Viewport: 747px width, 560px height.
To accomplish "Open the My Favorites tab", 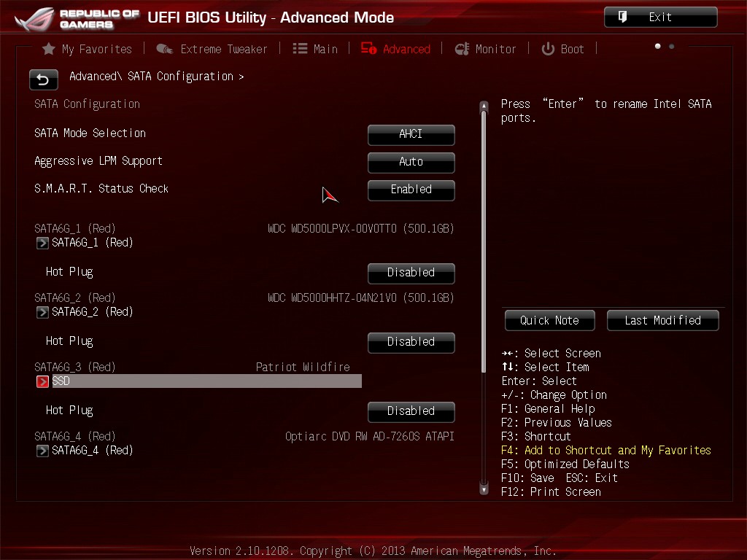I will (x=88, y=49).
